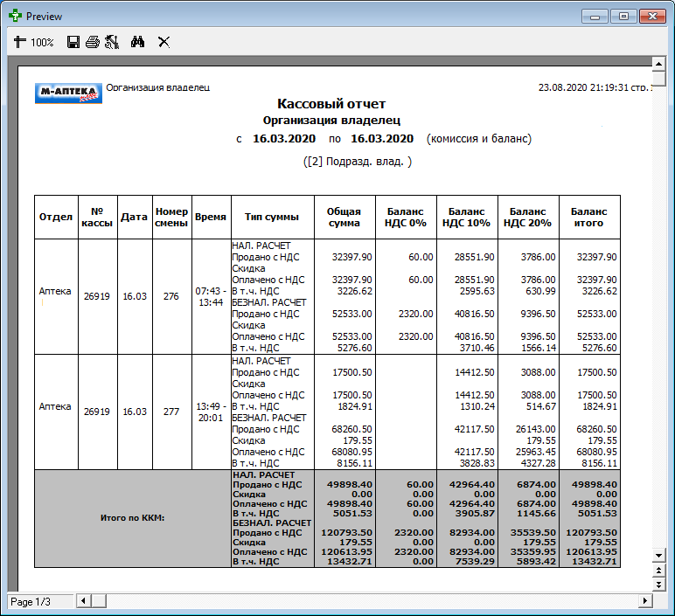This screenshot has width=675, height=616.
Task: Click the bold total '7539.29'
Action: click(x=476, y=561)
